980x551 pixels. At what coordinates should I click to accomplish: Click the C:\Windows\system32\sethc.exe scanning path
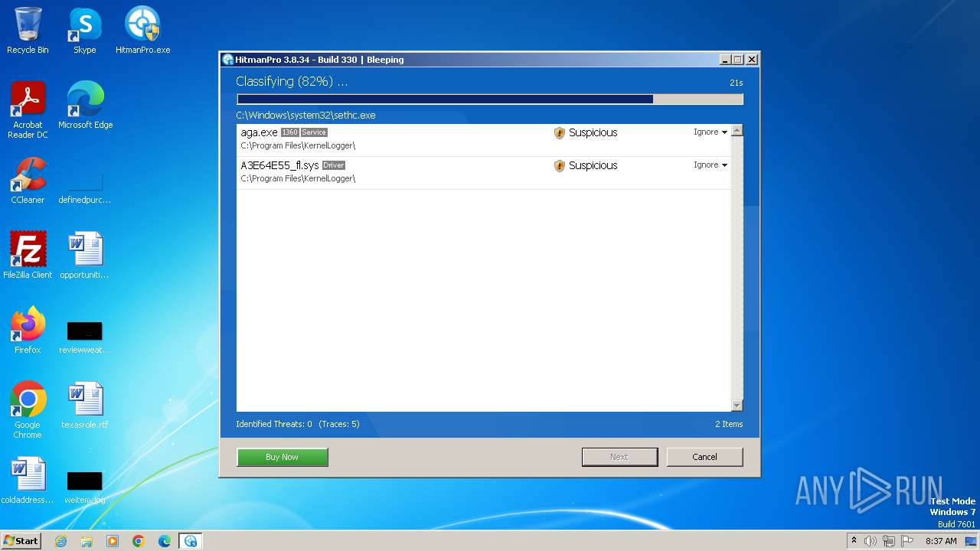coord(305,116)
